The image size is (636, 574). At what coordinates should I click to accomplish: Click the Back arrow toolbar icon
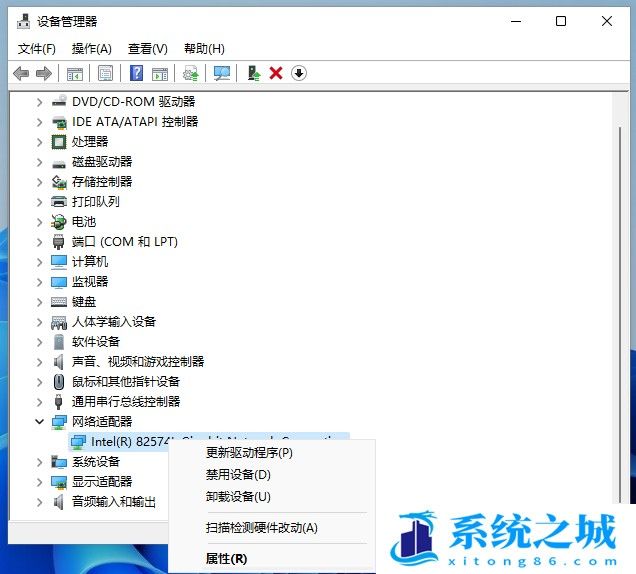coord(21,73)
